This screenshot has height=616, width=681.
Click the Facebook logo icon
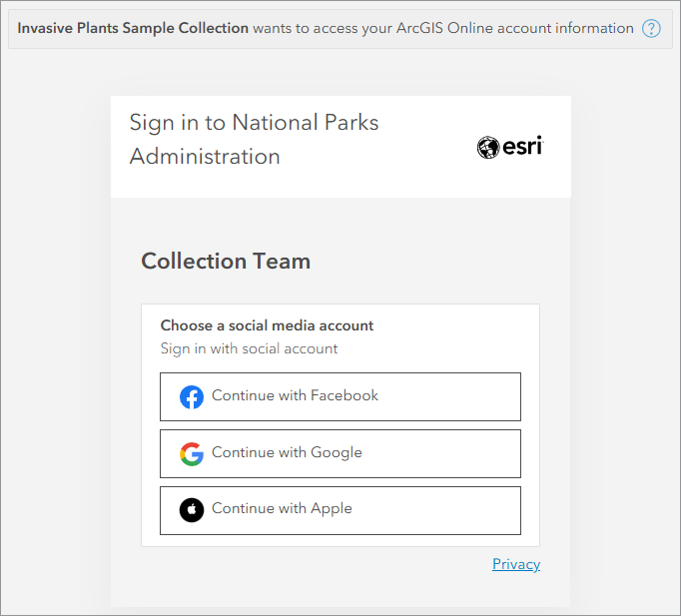point(192,396)
